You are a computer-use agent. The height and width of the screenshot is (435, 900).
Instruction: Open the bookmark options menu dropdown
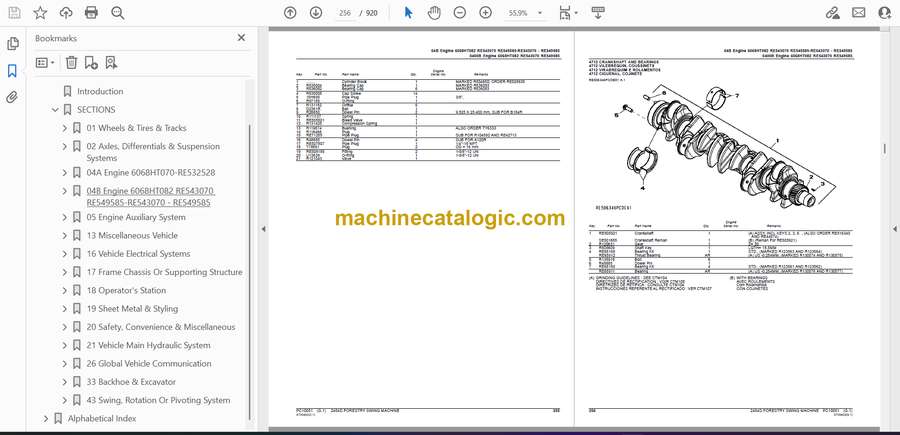click(x=45, y=63)
